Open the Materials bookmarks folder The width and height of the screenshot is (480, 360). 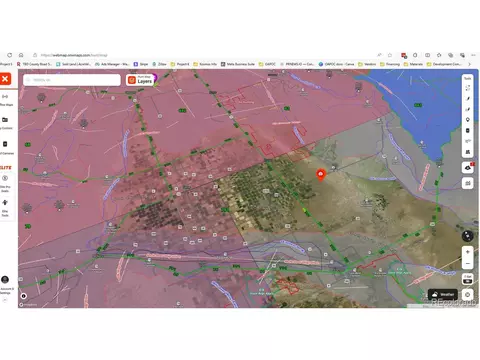click(413, 64)
